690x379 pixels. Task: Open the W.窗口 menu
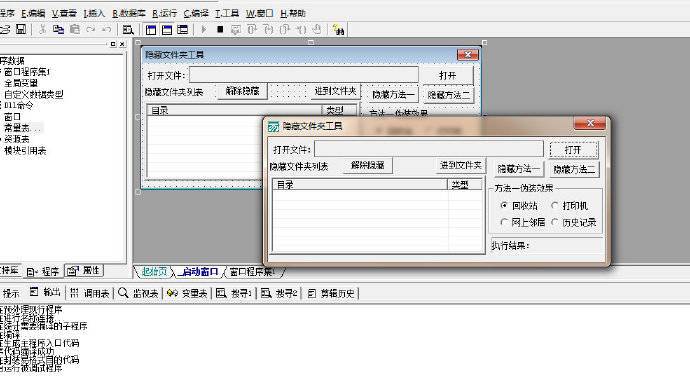tap(259, 14)
